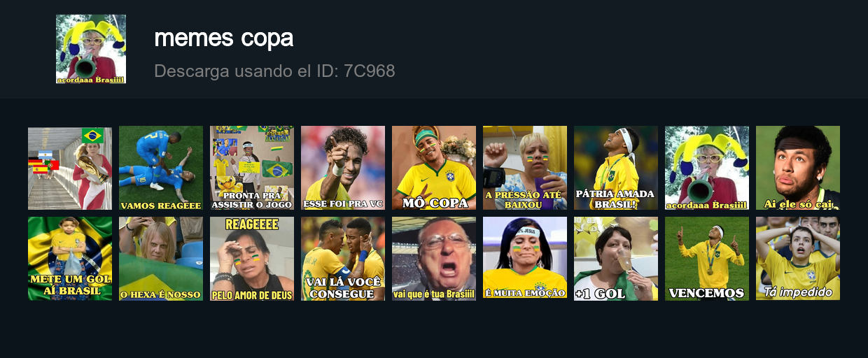Screen dimensions: 868x358
Task: Pick the "Tá impedido" sticker
Action: (x=798, y=259)
